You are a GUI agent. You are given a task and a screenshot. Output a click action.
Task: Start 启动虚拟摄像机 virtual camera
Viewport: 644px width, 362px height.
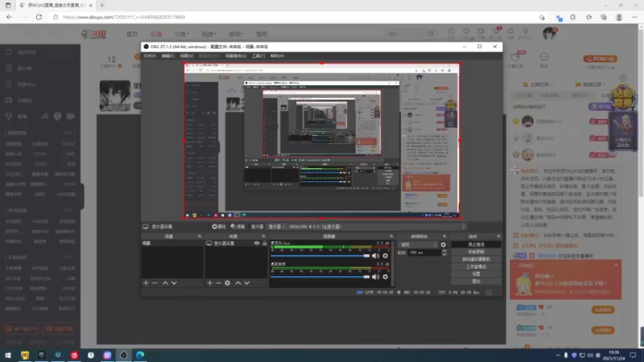click(x=476, y=259)
